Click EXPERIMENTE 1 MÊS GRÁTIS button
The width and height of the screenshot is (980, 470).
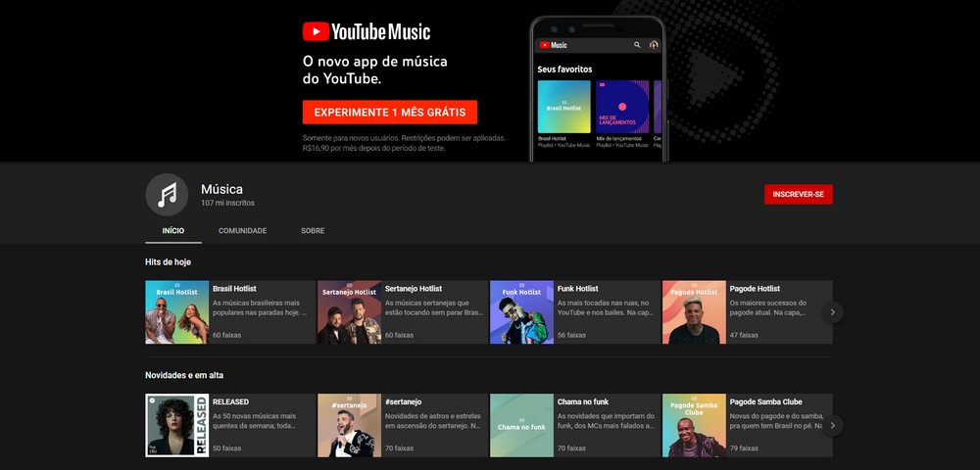tap(390, 113)
